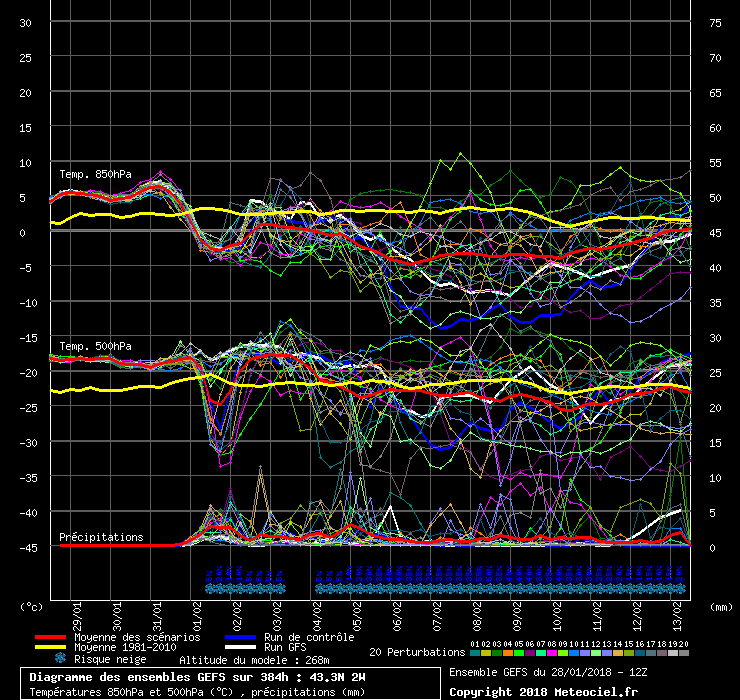The image size is (740, 700).
Task: Click the 29/01 date axis label
Action: pyautogui.click(x=77, y=616)
